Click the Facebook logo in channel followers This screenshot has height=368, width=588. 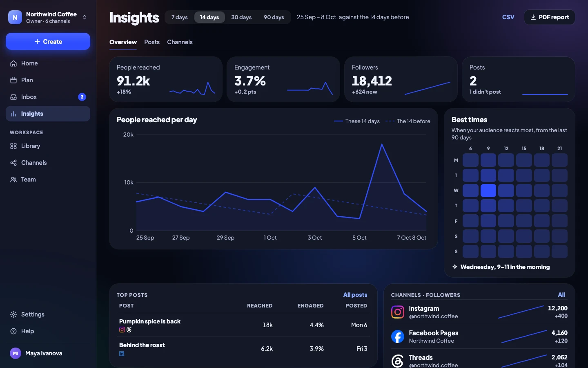pyautogui.click(x=398, y=337)
